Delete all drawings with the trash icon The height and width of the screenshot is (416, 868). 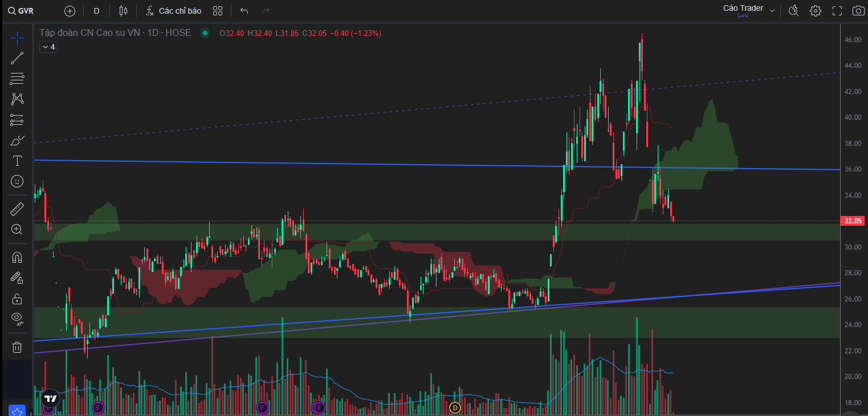(17, 347)
